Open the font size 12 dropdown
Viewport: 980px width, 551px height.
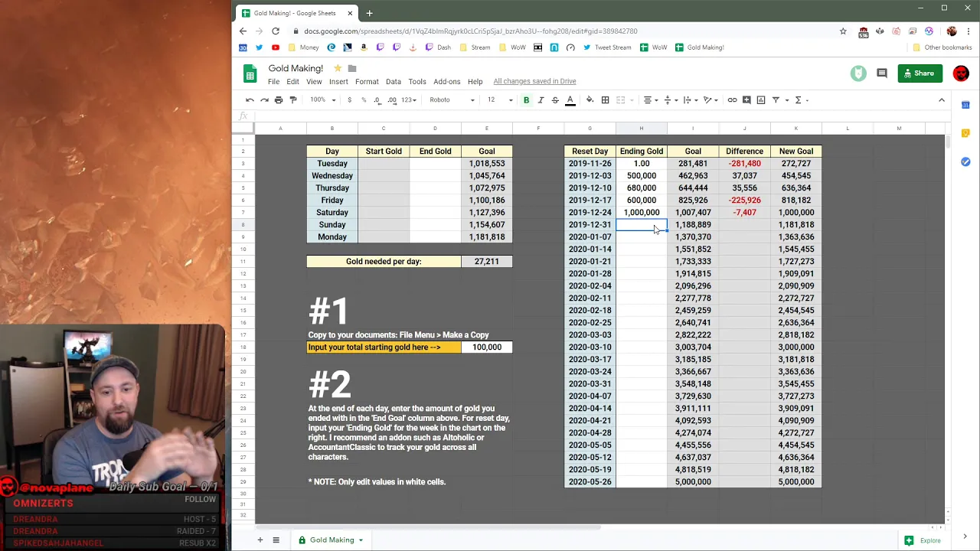click(x=499, y=99)
